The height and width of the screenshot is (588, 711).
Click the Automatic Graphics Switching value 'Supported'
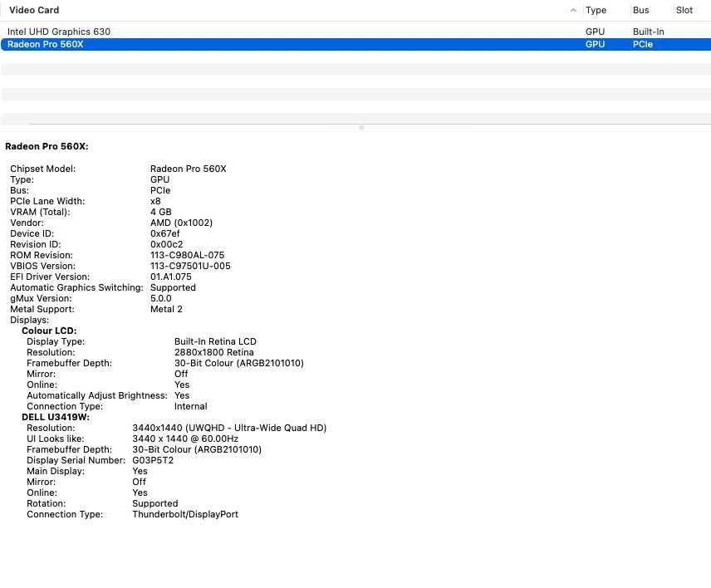174,288
